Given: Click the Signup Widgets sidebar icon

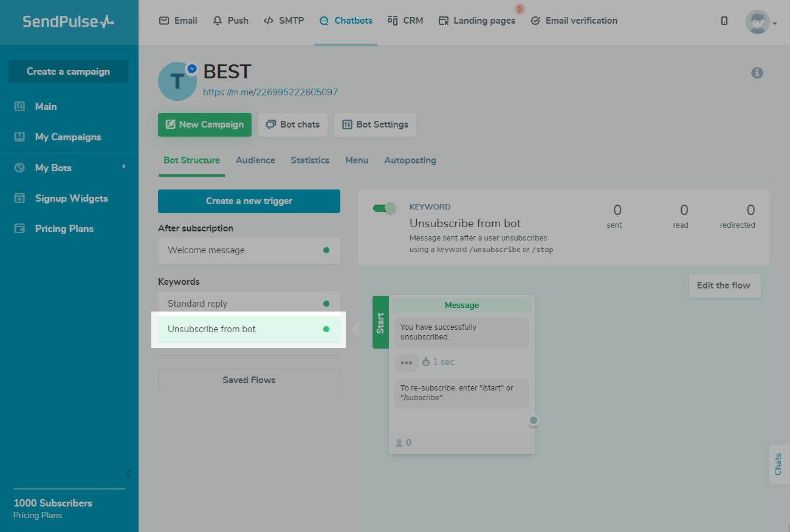Looking at the screenshot, I should point(19,198).
